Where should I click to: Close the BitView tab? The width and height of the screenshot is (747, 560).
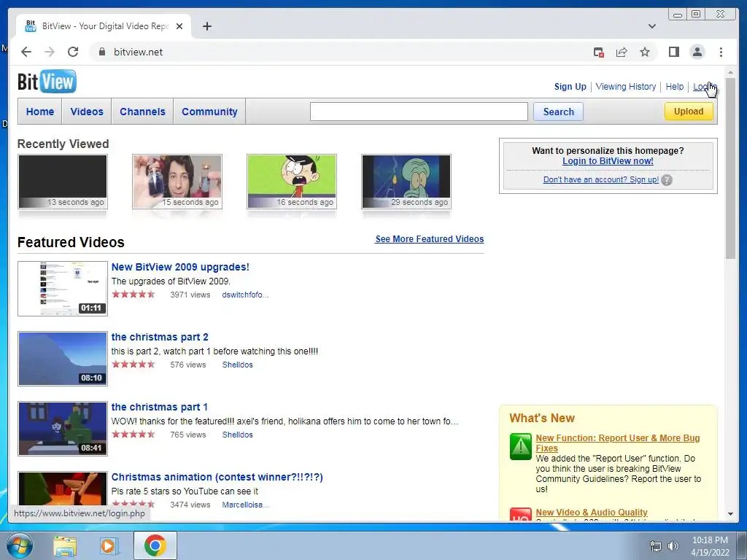pyautogui.click(x=179, y=26)
